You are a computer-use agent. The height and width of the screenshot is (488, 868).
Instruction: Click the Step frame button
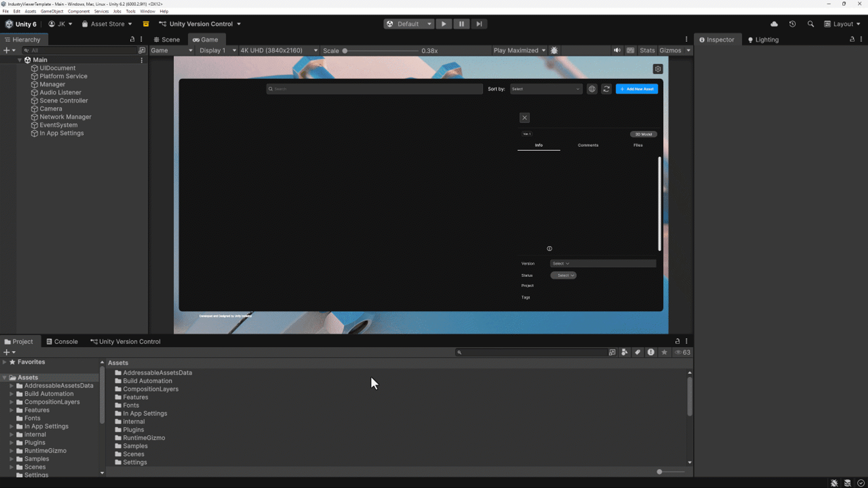[x=479, y=24]
